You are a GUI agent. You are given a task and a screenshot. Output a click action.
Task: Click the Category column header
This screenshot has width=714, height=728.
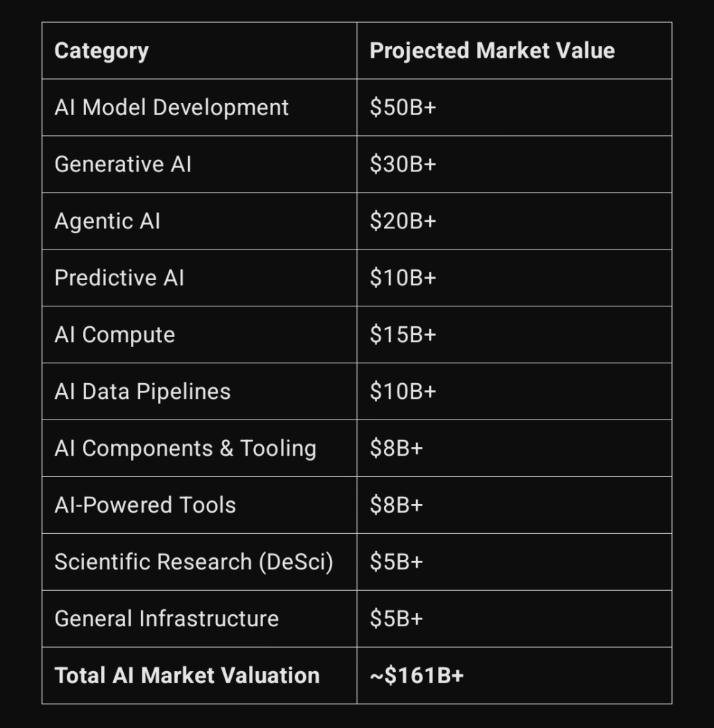(101, 51)
